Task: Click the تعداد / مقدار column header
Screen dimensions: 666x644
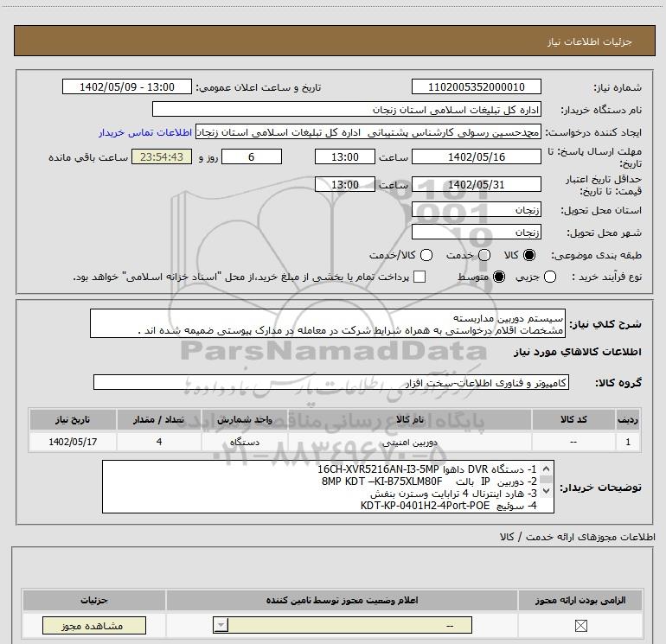Action: tap(159, 419)
